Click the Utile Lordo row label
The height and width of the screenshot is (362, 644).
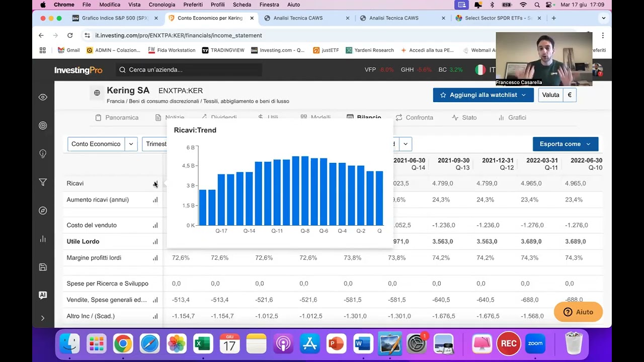(83, 242)
